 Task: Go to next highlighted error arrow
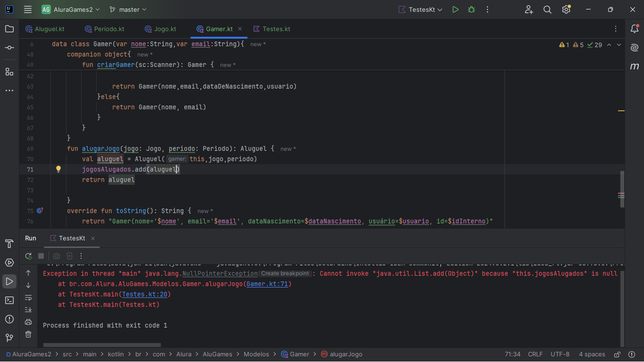619,45
